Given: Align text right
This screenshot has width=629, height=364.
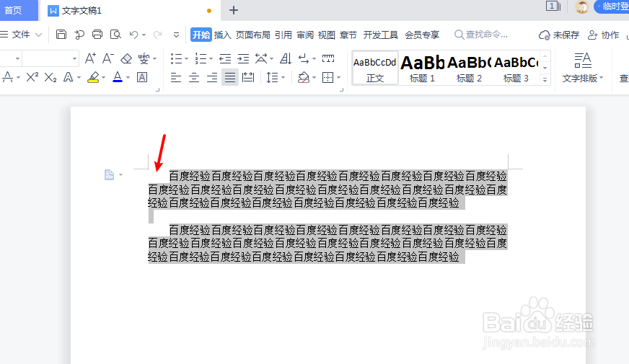Looking at the screenshot, I should [212, 77].
